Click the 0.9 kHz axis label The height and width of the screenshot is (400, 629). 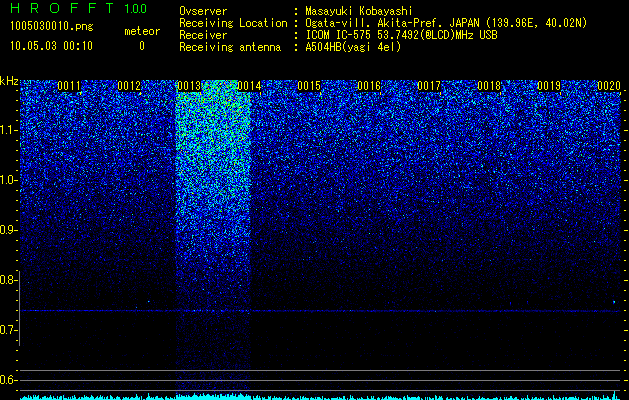click(x=8, y=230)
